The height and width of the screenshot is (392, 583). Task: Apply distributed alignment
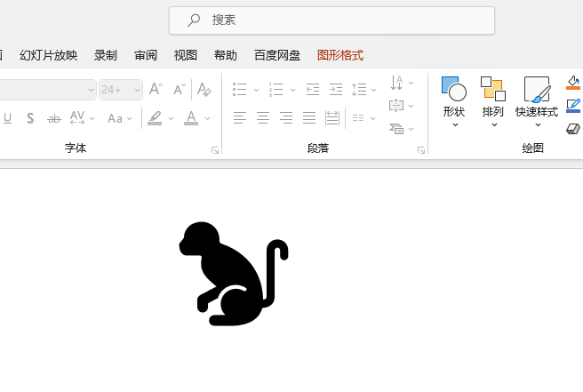(x=332, y=118)
